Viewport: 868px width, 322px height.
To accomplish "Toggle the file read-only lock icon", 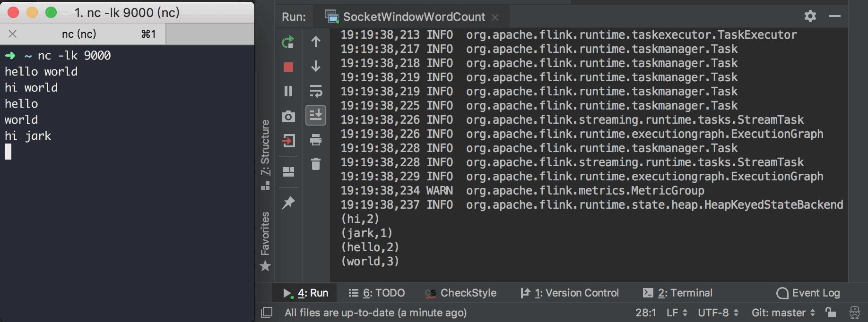I will click(x=831, y=312).
